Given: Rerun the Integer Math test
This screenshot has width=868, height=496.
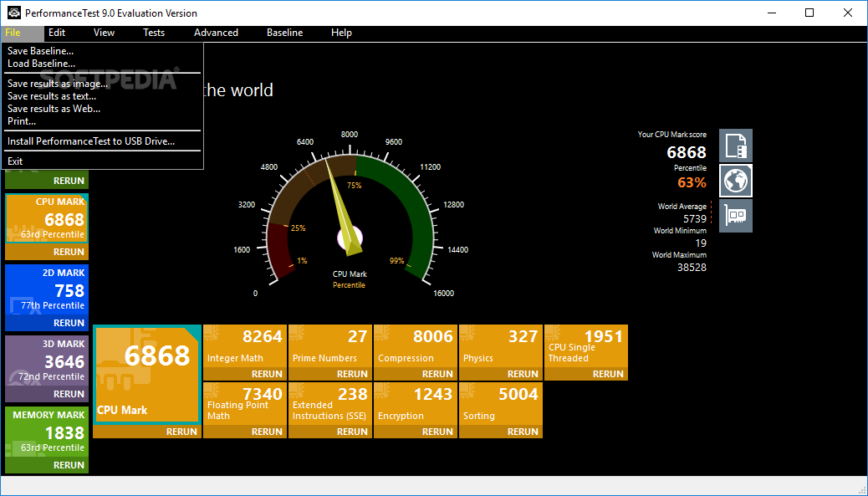Looking at the screenshot, I should click(x=267, y=374).
